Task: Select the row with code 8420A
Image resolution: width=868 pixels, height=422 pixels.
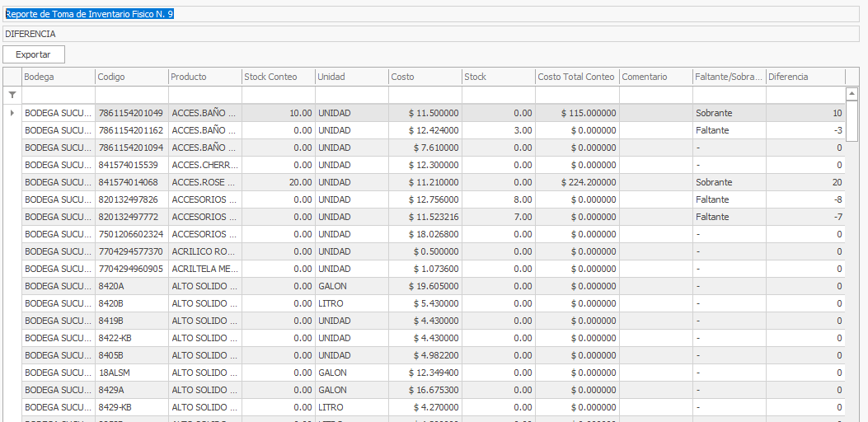Action: pyautogui.click(x=130, y=286)
